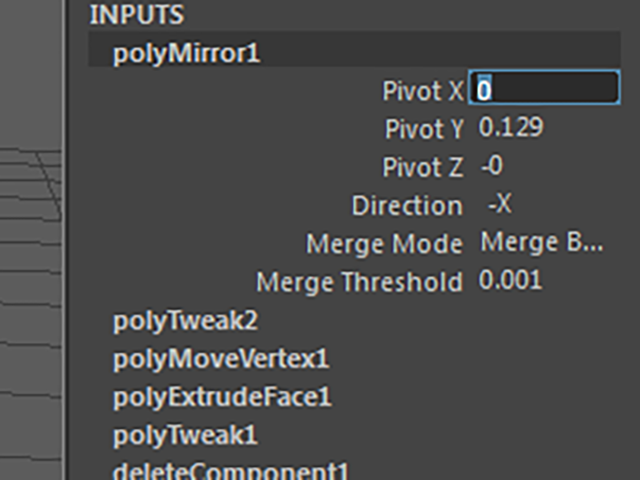
Task: Select the Pivot Z attribute label
Action: [423, 167]
